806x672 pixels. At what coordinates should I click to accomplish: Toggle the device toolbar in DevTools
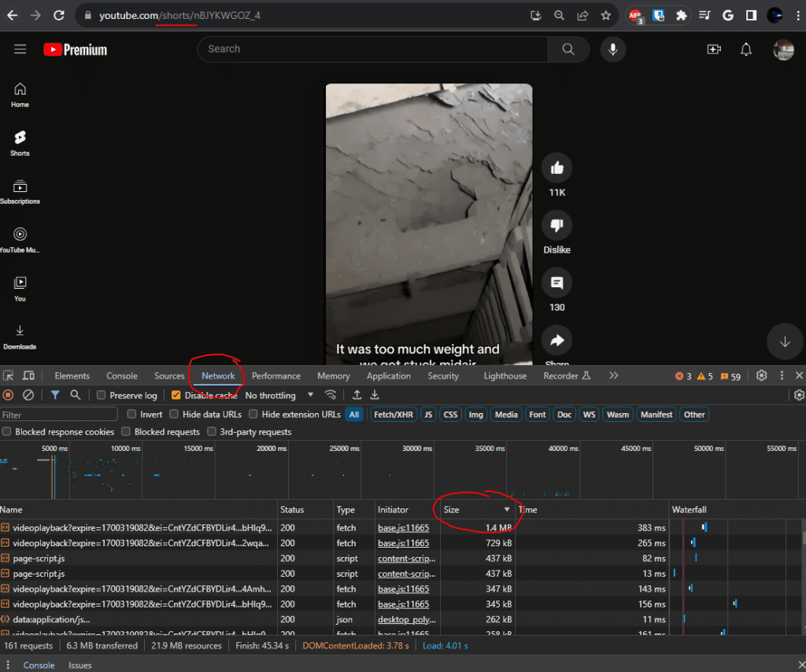click(x=29, y=375)
